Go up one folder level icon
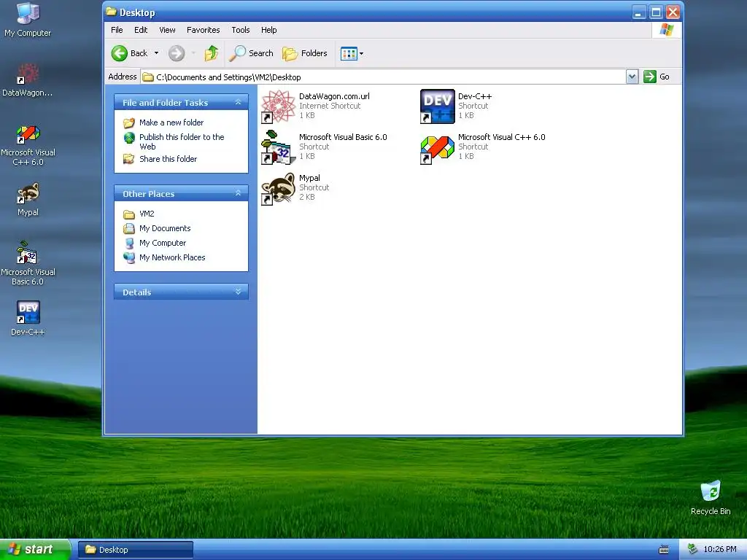 [212, 53]
